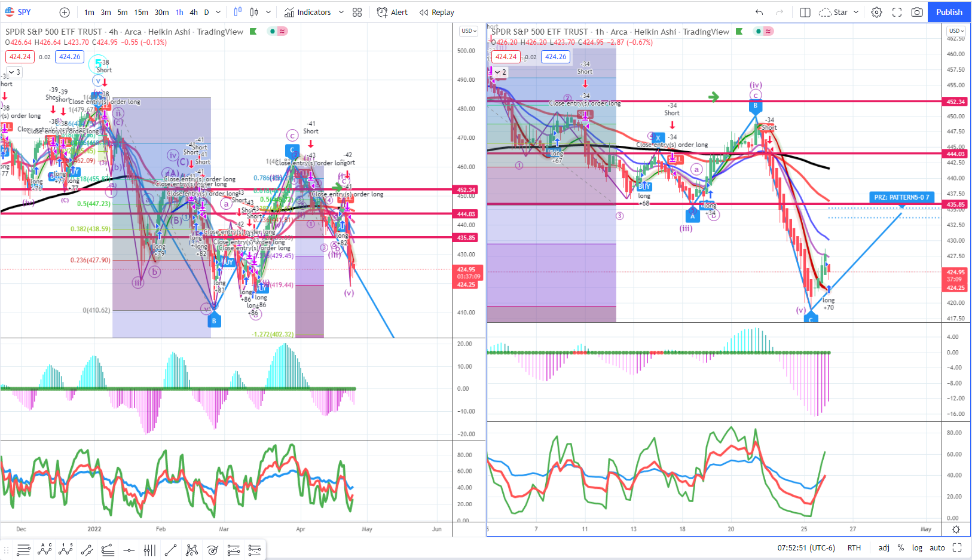Toggle the market status pill on 4h chart
The image size is (972, 560).
[277, 31]
